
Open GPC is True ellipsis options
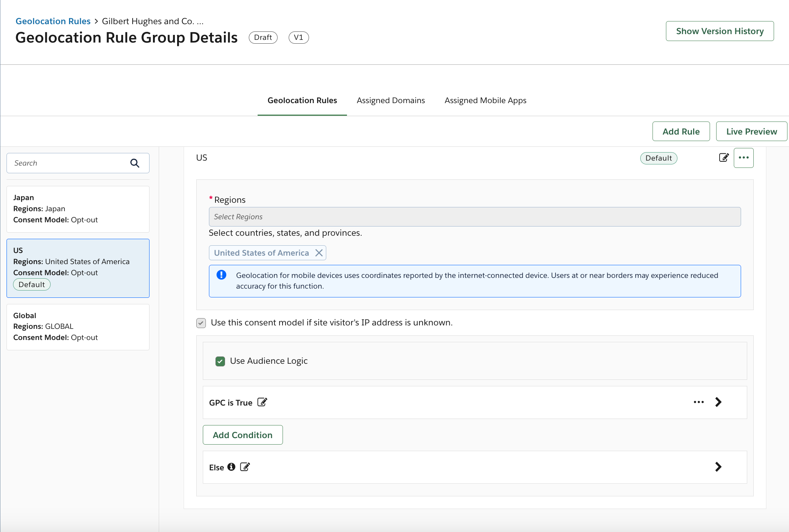coord(699,402)
